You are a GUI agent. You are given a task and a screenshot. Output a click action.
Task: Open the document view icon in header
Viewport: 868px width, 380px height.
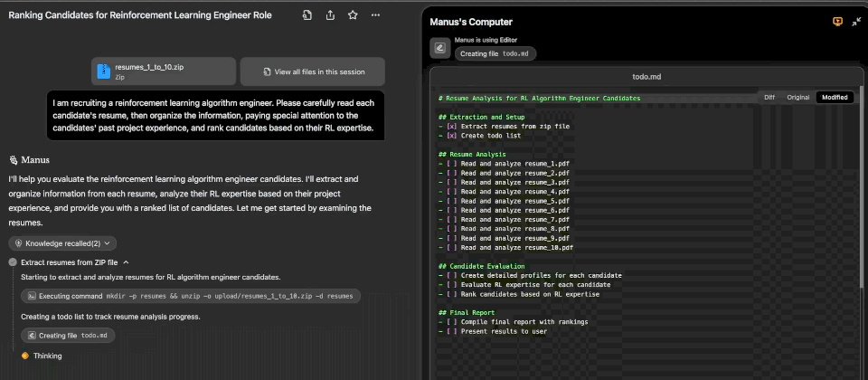pyautogui.click(x=307, y=15)
